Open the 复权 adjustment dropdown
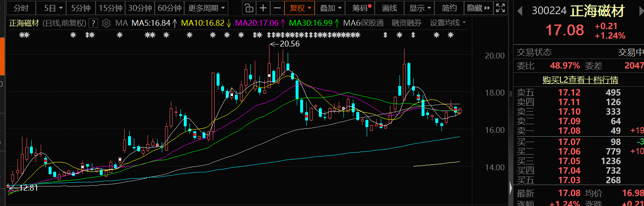The width and height of the screenshot is (644, 206). coord(300,8)
